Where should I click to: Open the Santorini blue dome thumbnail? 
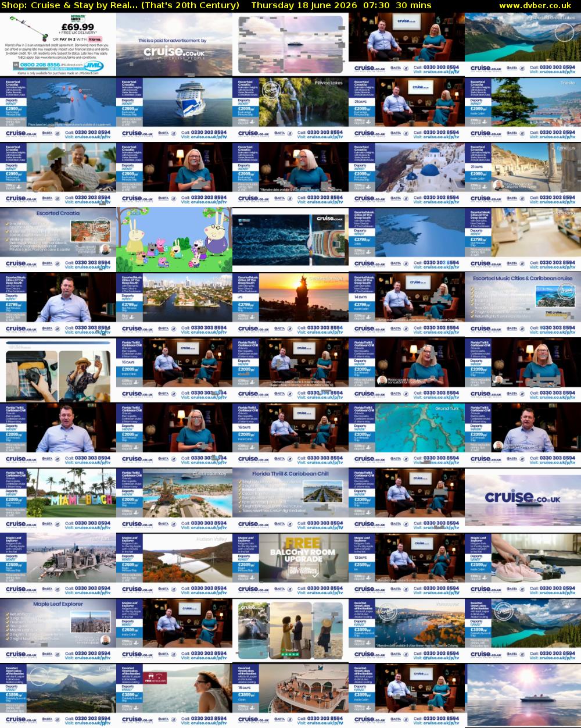[407, 174]
